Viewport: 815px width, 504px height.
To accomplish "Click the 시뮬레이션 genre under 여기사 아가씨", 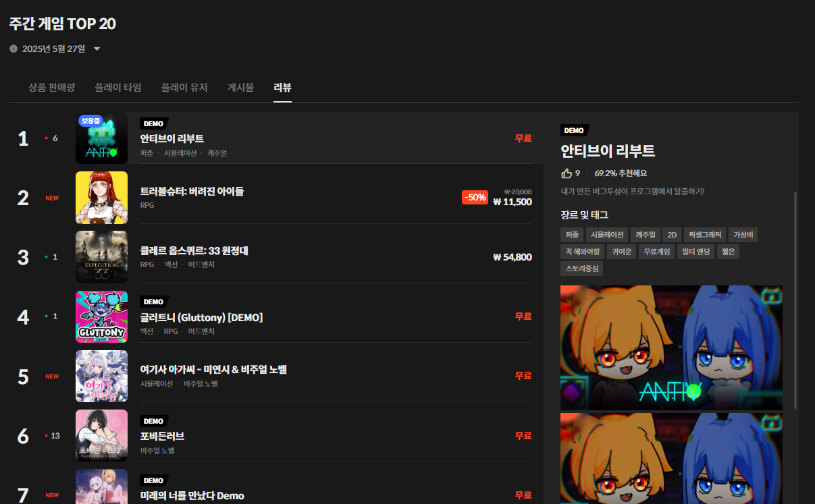I will click(157, 384).
